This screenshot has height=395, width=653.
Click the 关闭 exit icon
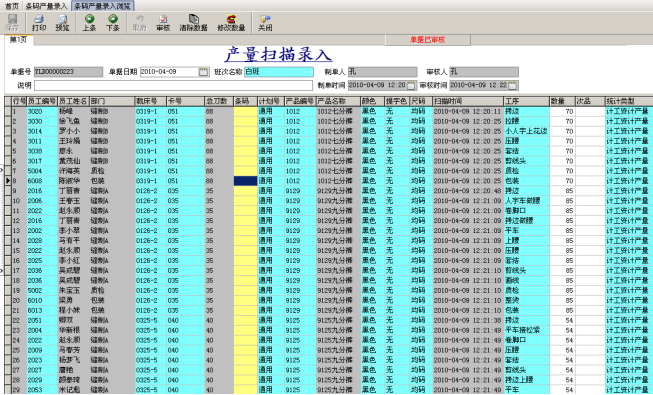point(265,19)
